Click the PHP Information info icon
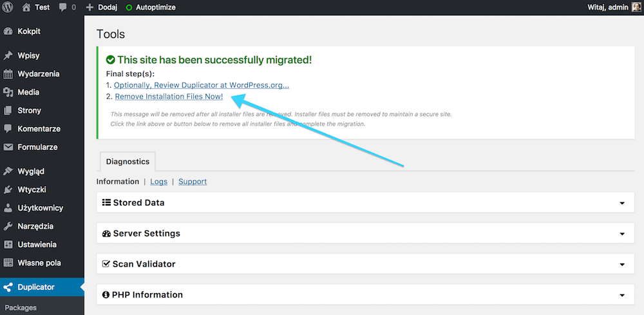This screenshot has height=315, width=644. tap(106, 295)
